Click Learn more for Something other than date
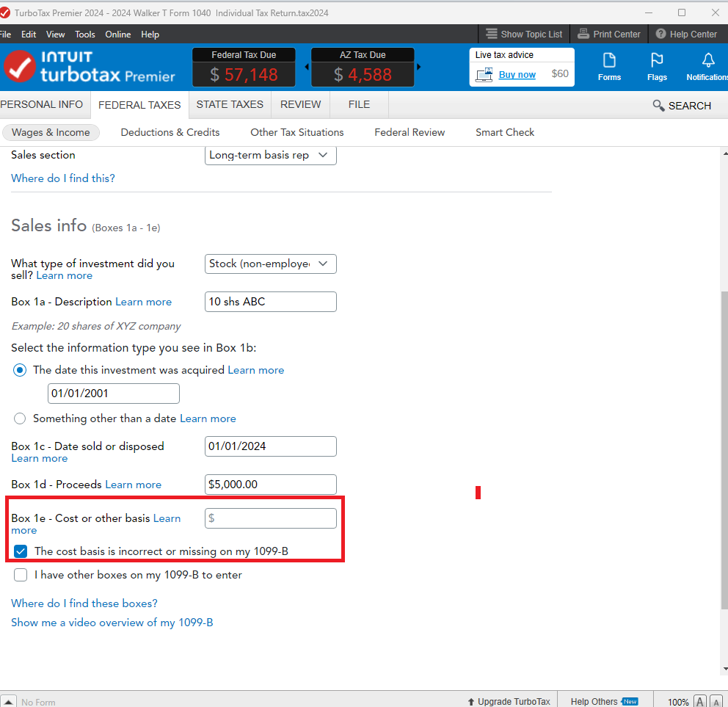 (x=208, y=418)
